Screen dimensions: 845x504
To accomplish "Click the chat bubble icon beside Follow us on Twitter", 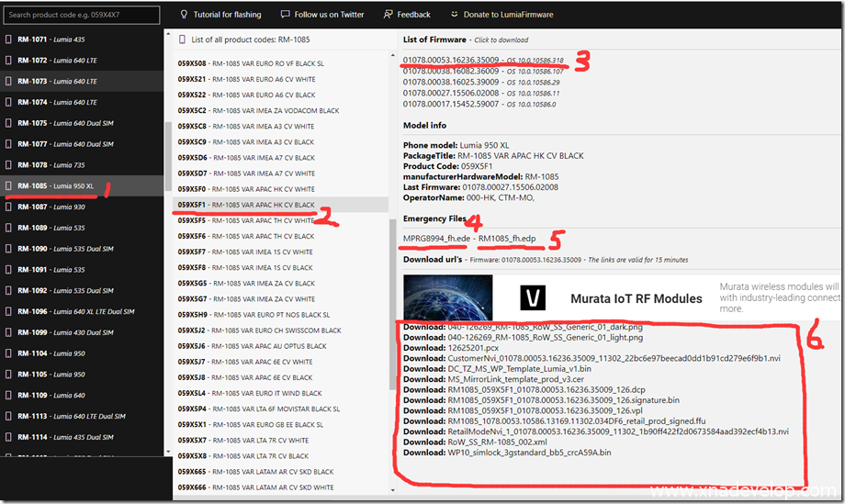I will (285, 15).
